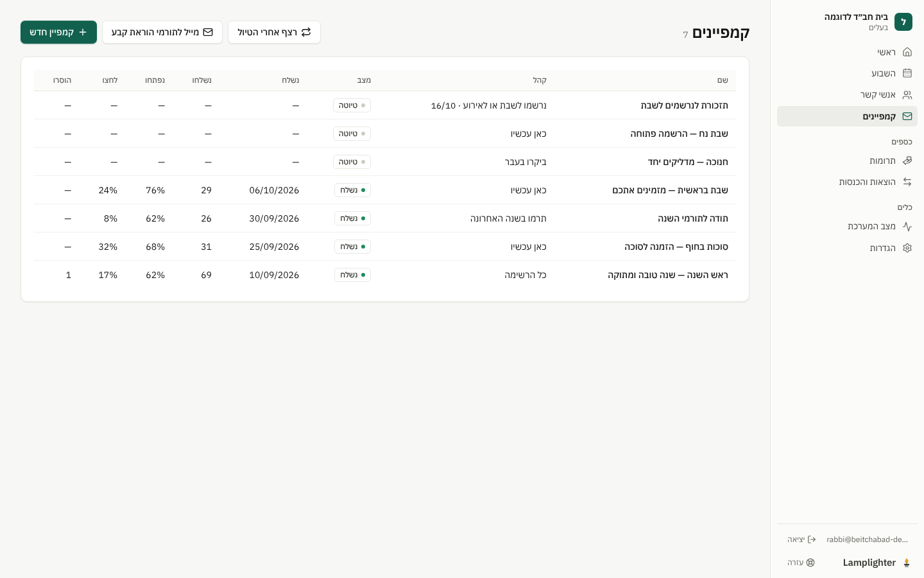Open the אנשי קשר contacts page

[847, 95]
